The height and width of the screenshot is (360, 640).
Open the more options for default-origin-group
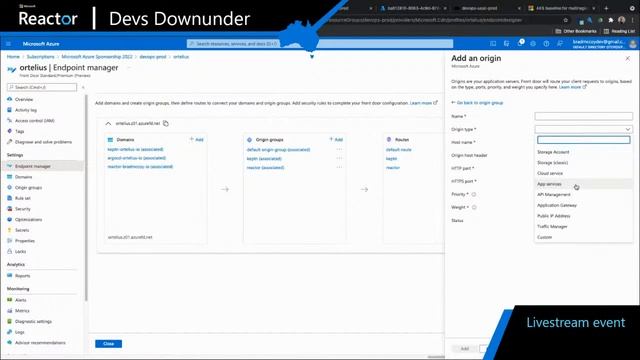339,150
